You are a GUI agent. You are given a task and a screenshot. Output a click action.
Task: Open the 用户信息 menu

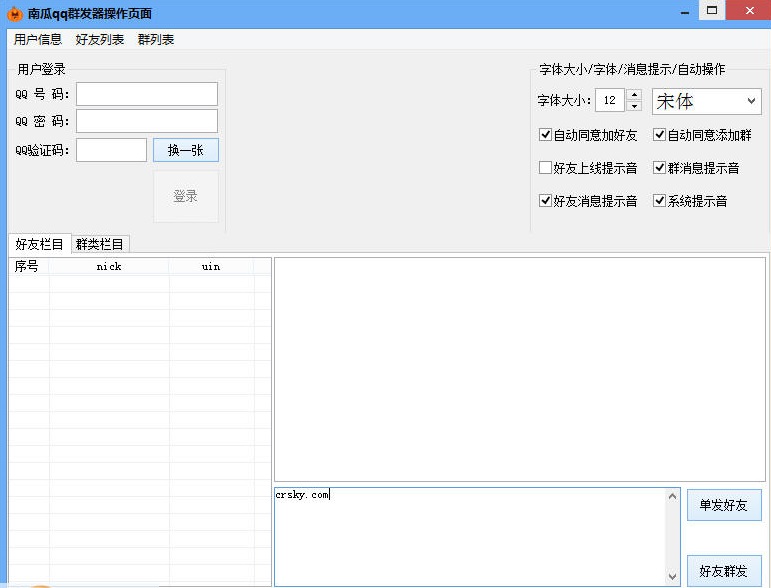click(38, 40)
